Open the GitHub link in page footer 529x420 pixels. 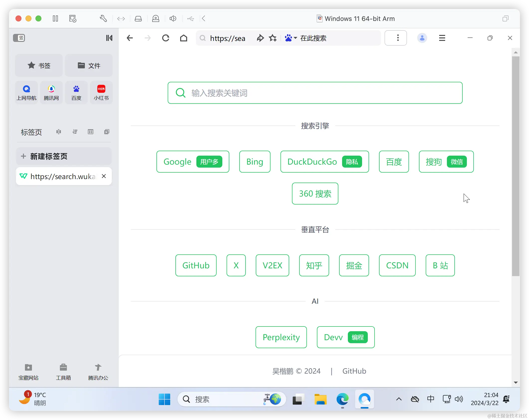(x=354, y=371)
